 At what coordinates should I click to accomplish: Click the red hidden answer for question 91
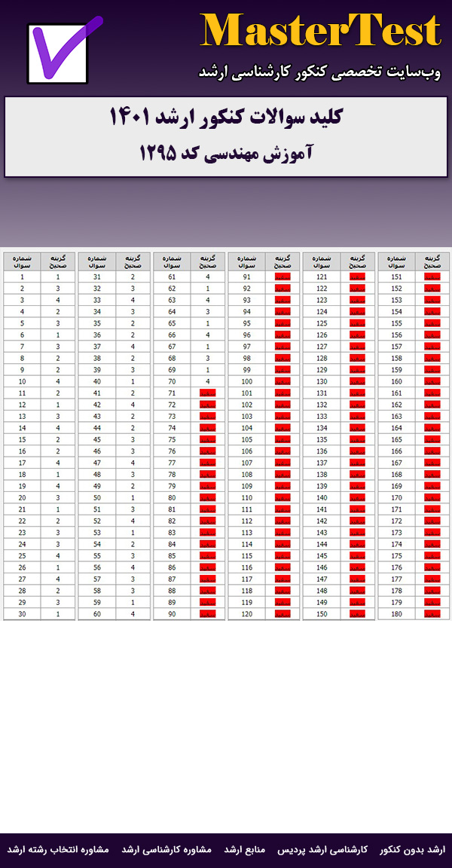click(x=282, y=277)
